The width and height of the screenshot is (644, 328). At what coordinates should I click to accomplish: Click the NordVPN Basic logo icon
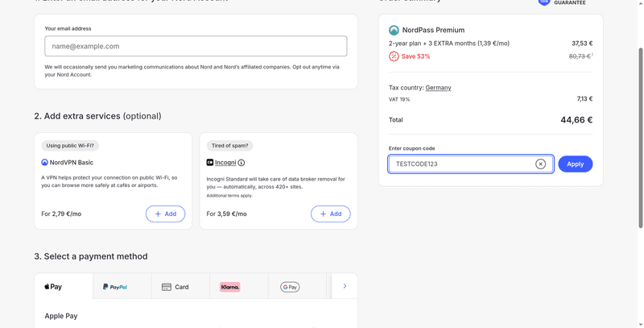click(x=45, y=162)
